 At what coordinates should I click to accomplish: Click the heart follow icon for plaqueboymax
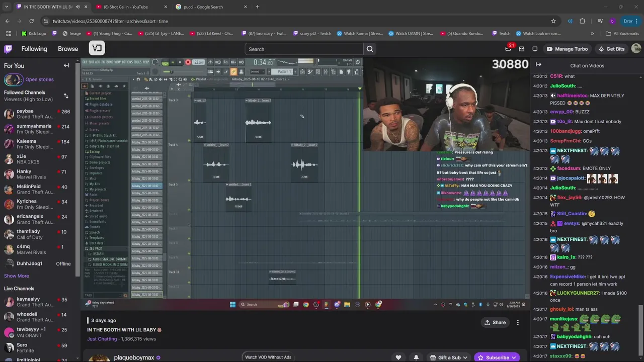398,357
